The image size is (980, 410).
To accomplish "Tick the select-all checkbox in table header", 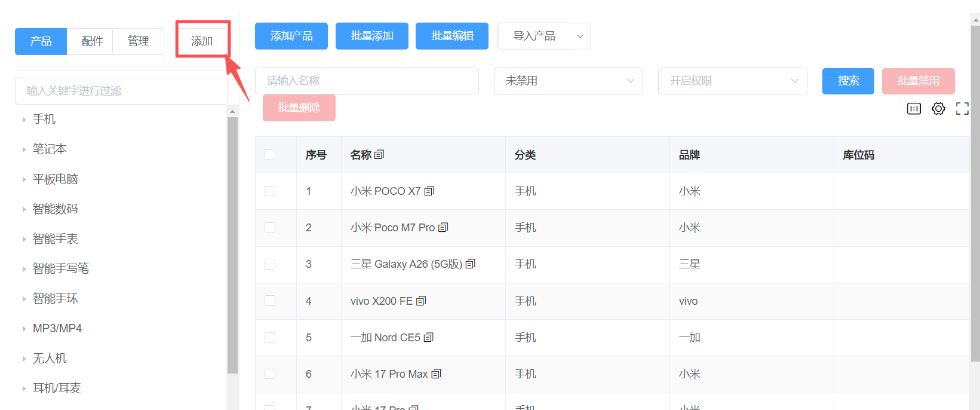I will click(x=270, y=155).
